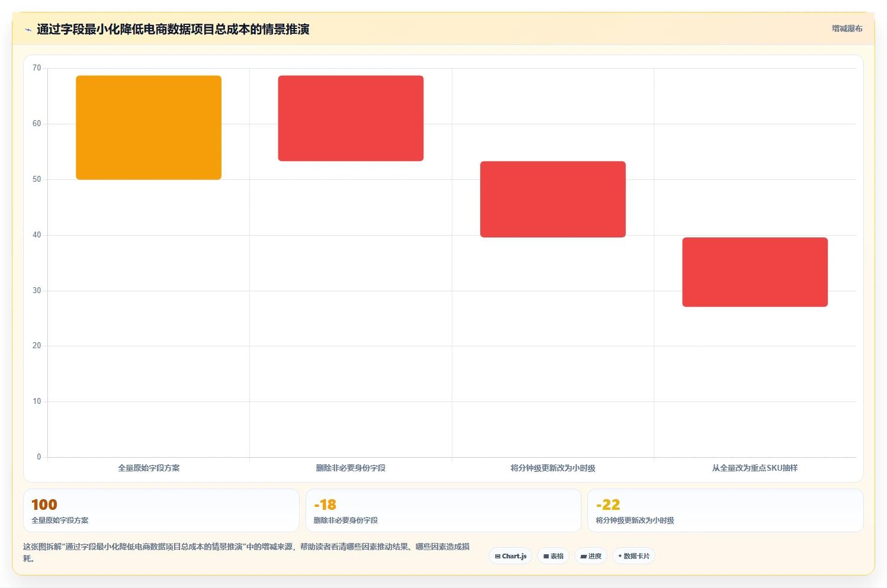
Task: Click the heading 通过字段最小化降低电商数据项目总成本的情景推演
Action: (173, 29)
